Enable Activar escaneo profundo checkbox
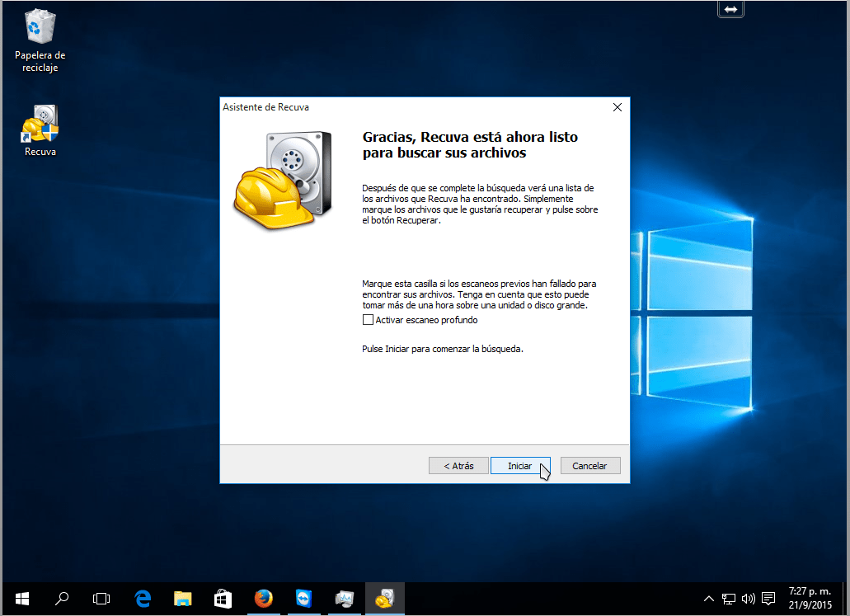850x616 pixels. pyautogui.click(x=368, y=320)
